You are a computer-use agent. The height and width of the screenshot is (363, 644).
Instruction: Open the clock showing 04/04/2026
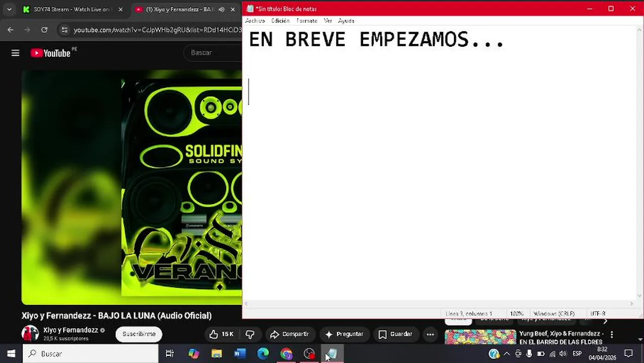coord(602,353)
